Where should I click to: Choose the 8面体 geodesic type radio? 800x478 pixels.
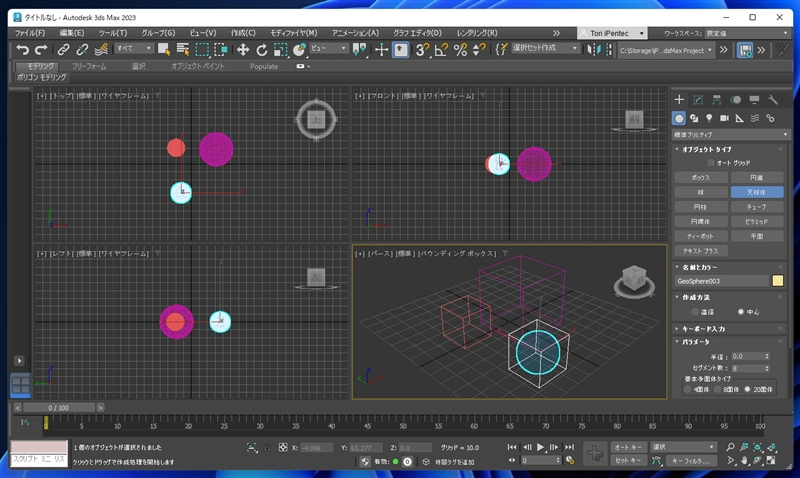coord(717,389)
